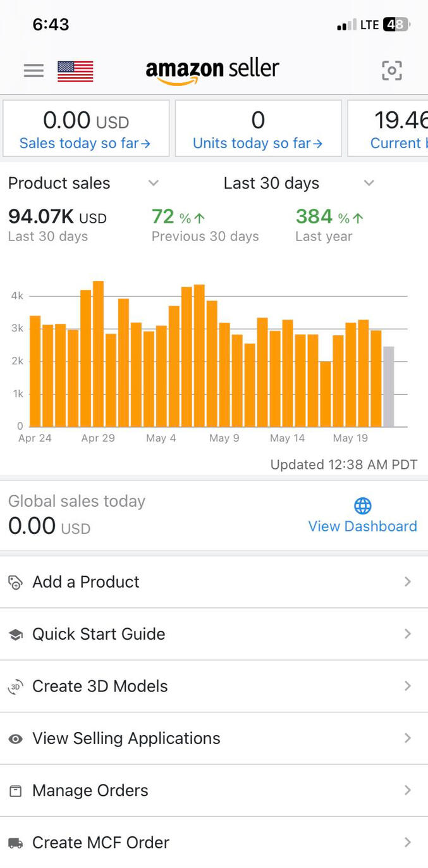
Task: Tap the globe icon above View Dashboard
Action: (x=363, y=505)
